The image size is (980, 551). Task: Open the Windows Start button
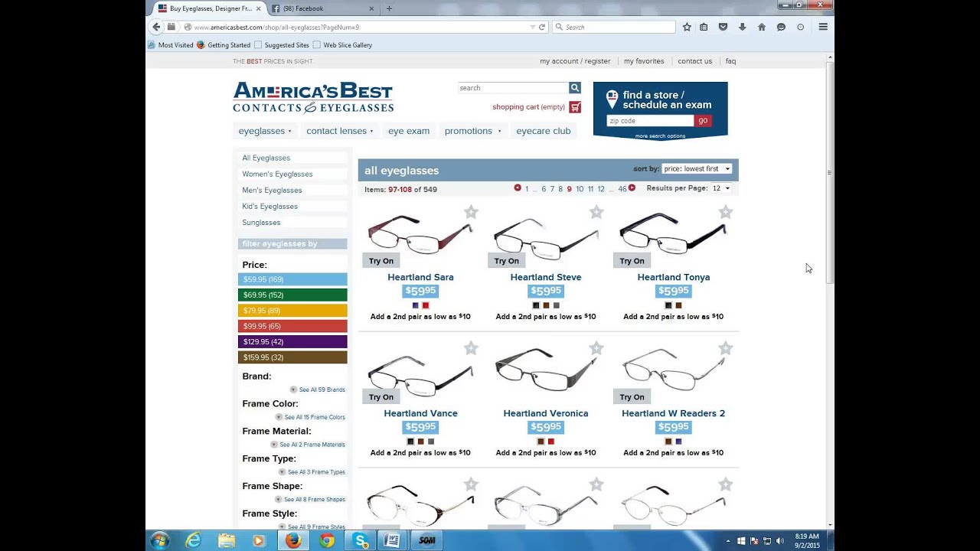tap(159, 540)
